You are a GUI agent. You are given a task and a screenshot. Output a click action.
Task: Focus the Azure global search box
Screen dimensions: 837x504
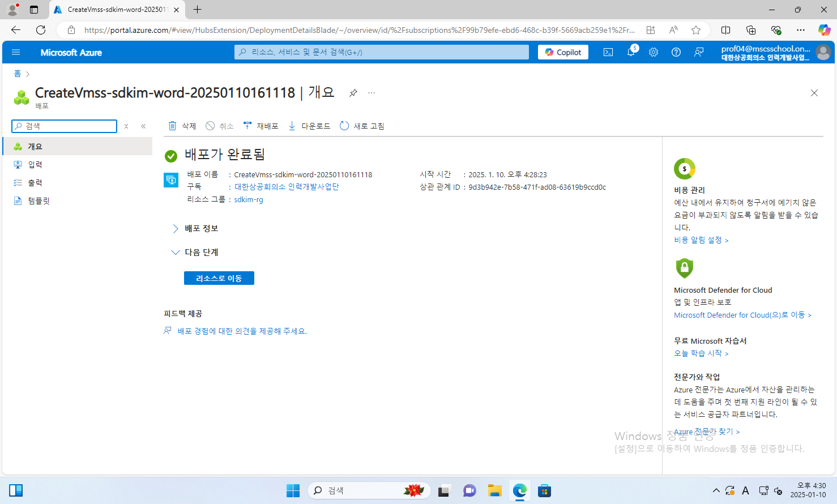click(382, 52)
